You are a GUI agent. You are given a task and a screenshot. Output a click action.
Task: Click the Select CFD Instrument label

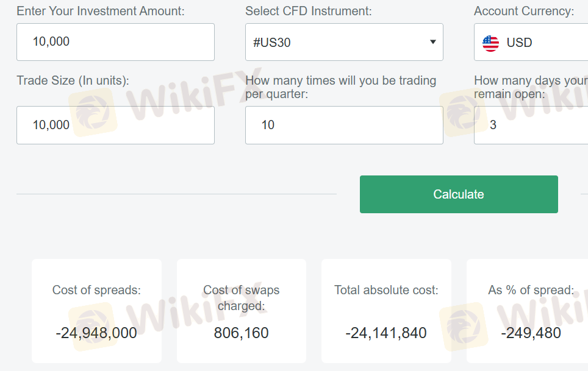click(x=308, y=11)
